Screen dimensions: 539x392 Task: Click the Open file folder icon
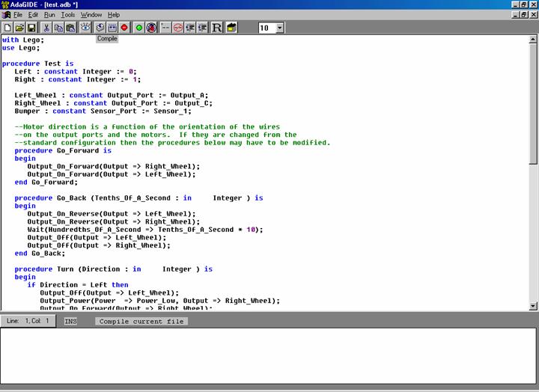pyautogui.click(x=19, y=28)
